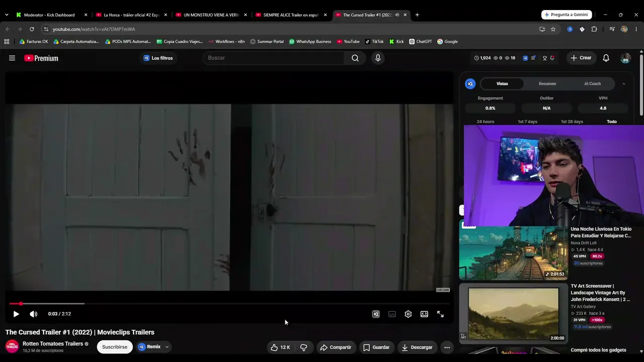Screen dimensions: 644x362
Task: Focus the Buscar search field
Action: click(274, 58)
